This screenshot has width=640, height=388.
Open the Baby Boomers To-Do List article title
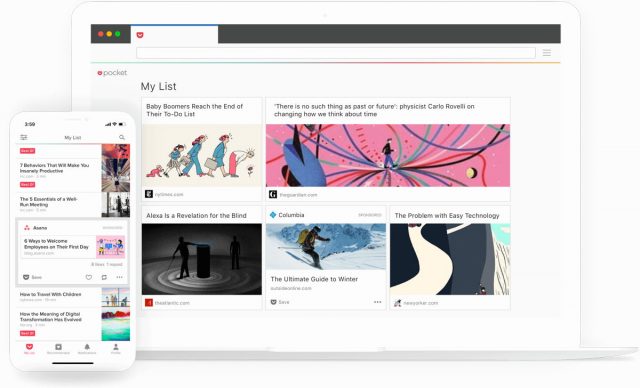[194, 110]
